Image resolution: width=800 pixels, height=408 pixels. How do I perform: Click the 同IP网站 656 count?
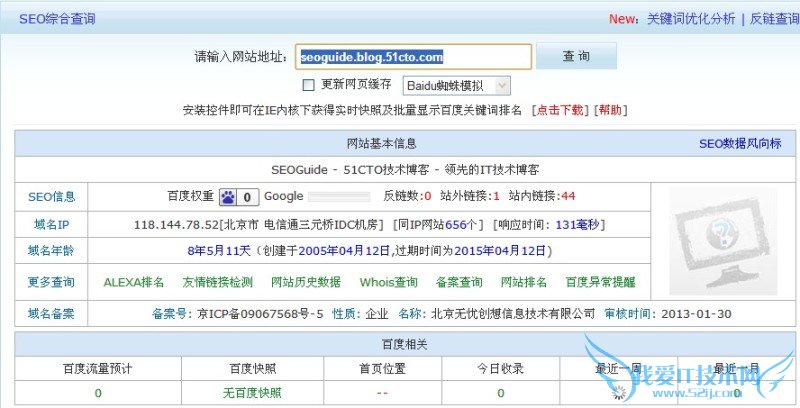pyautogui.click(x=456, y=224)
